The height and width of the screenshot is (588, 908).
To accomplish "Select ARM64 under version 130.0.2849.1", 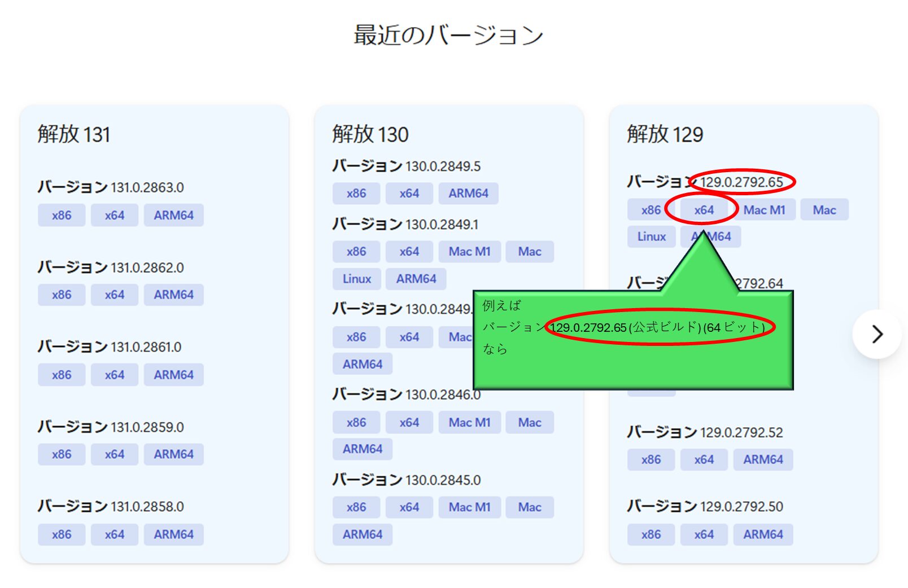I will tap(416, 279).
